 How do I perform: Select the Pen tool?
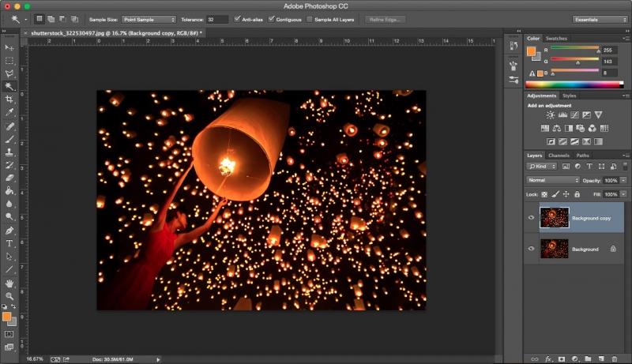[9, 230]
